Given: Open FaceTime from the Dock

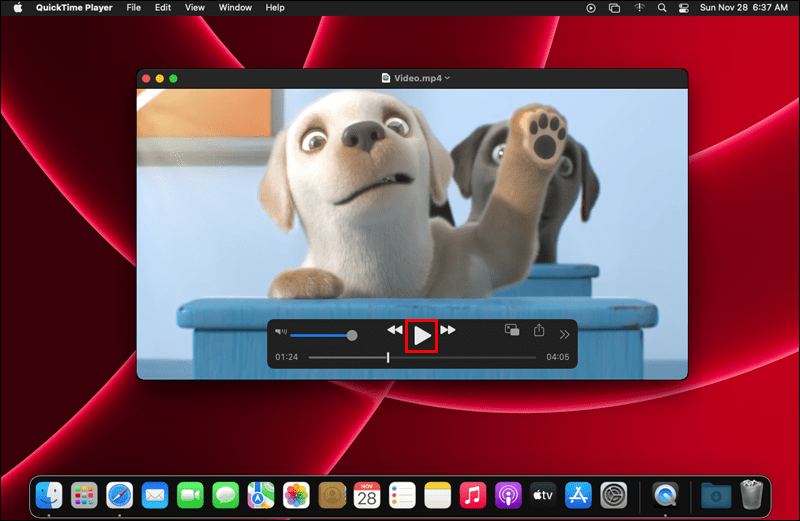Looking at the screenshot, I should pos(190,495).
